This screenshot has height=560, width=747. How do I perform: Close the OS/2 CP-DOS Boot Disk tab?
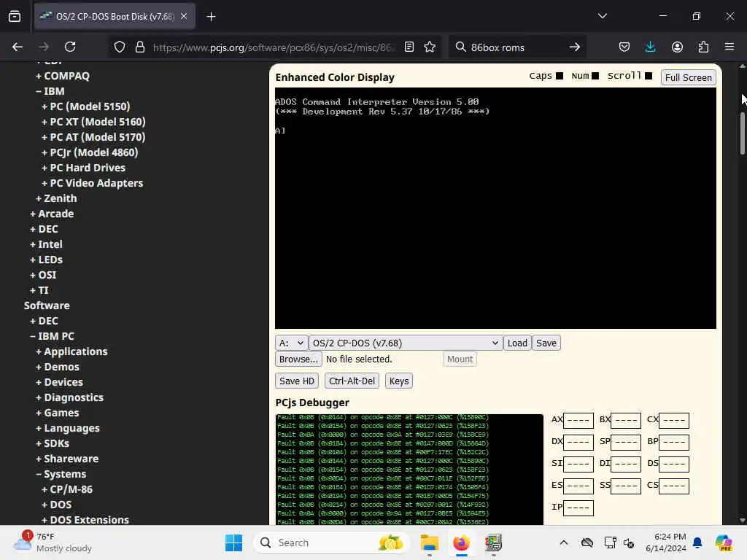click(184, 16)
